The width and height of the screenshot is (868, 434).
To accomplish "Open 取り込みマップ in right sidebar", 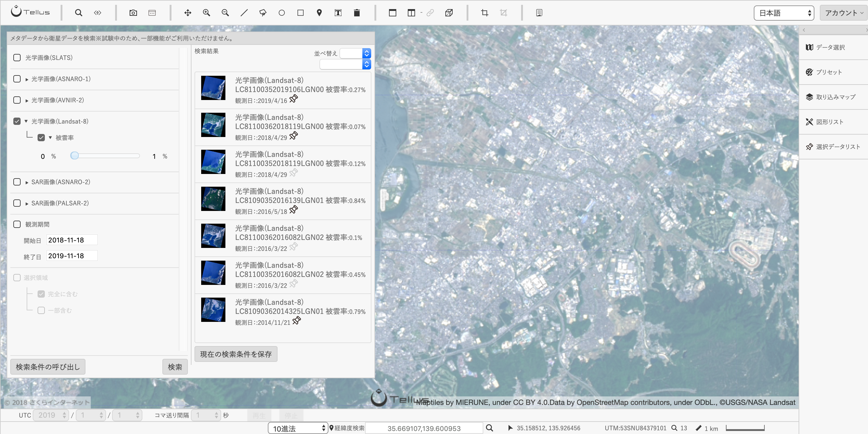I will (x=833, y=97).
